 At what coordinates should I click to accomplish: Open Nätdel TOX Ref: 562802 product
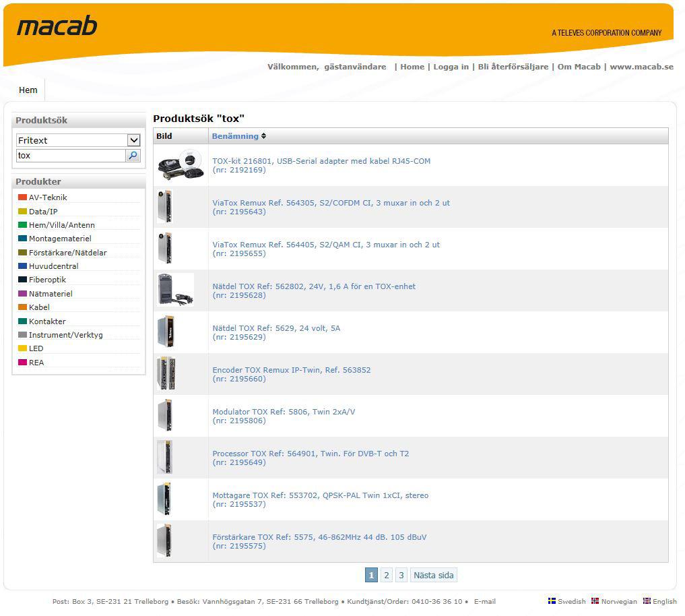click(x=314, y=286)
